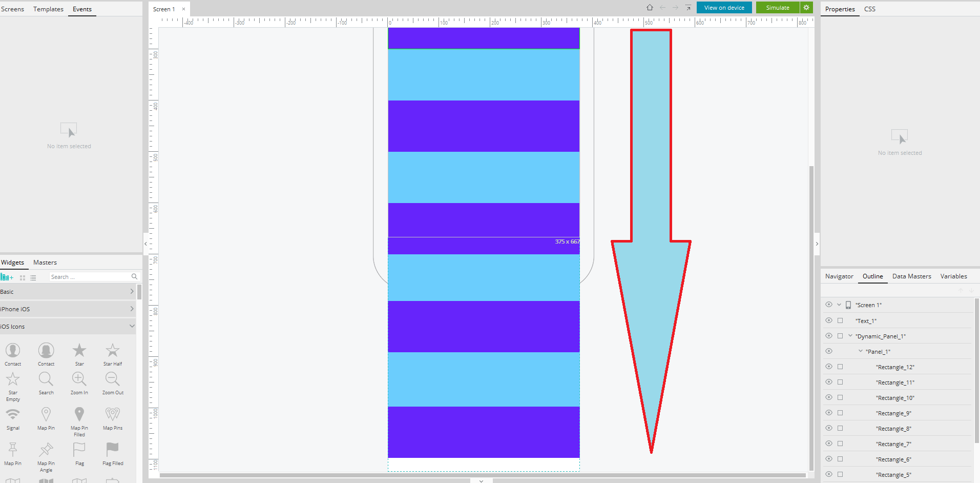The image size is (980, 483).
Task: Choose the Map Pin Filled widget
Action: tap(79, 414)
